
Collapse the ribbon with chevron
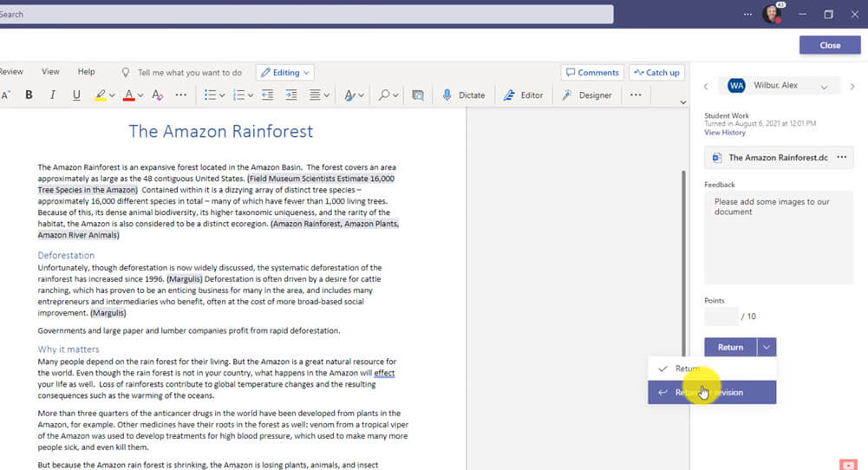[683, 102]
